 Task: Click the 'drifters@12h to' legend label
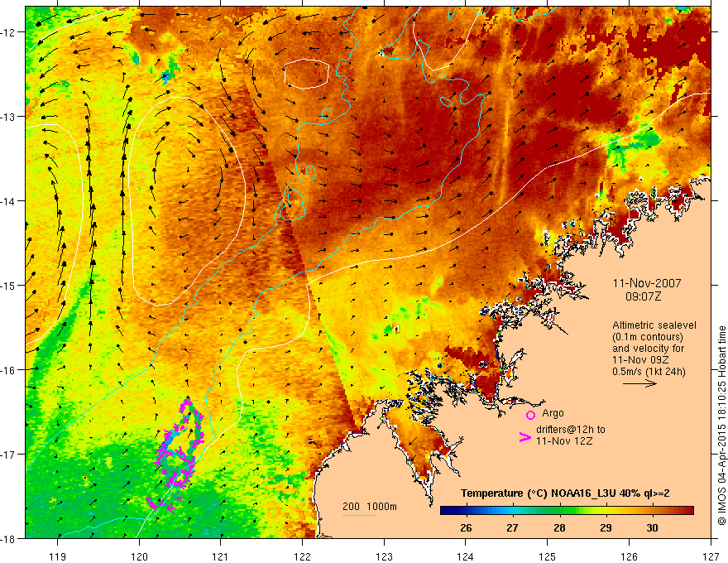point(571,430)
